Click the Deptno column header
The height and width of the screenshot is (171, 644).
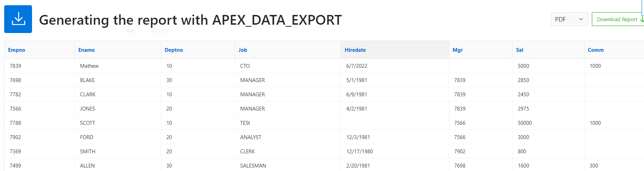tap(174, 50)
